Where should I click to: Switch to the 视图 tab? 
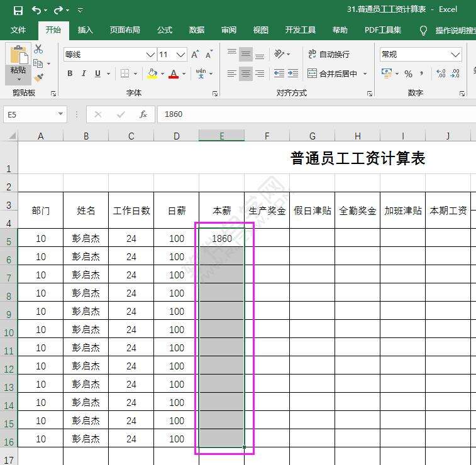261,30
